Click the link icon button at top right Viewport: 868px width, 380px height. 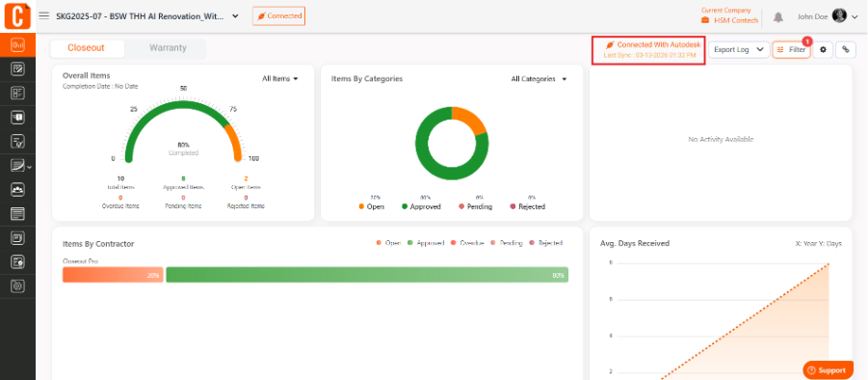(x=846, y=50)
